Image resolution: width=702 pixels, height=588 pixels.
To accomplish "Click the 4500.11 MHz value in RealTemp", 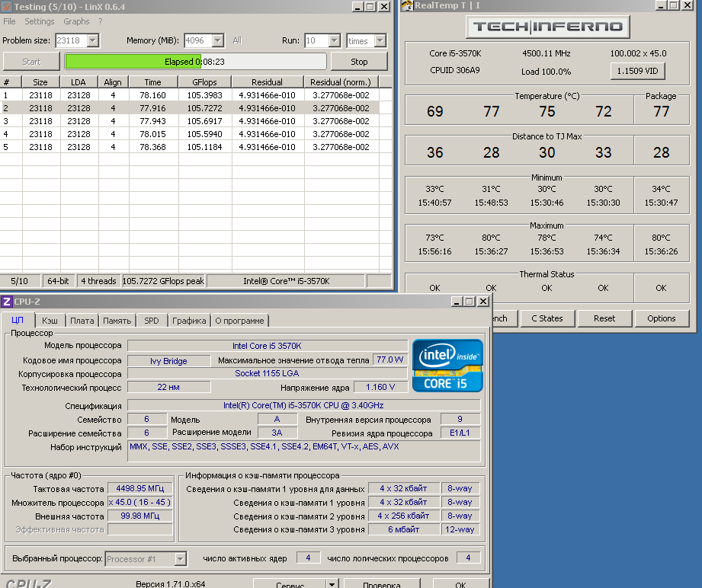I will tap(547, 54).
